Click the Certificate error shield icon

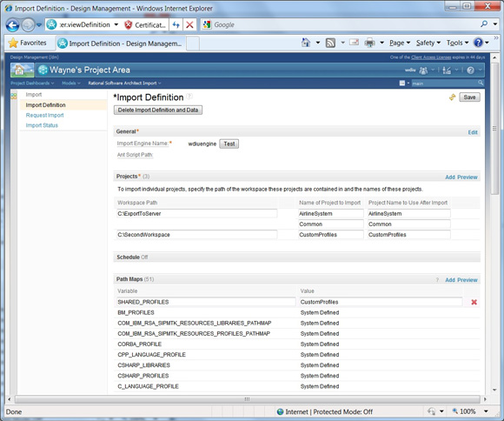(129, 24)
